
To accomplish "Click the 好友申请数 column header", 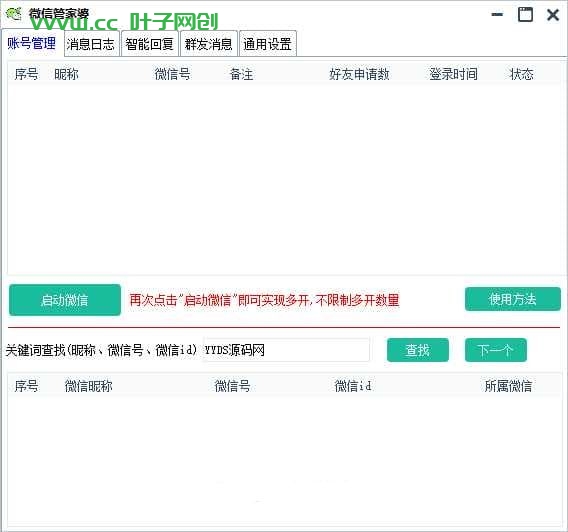I will [x=359, y=74].
